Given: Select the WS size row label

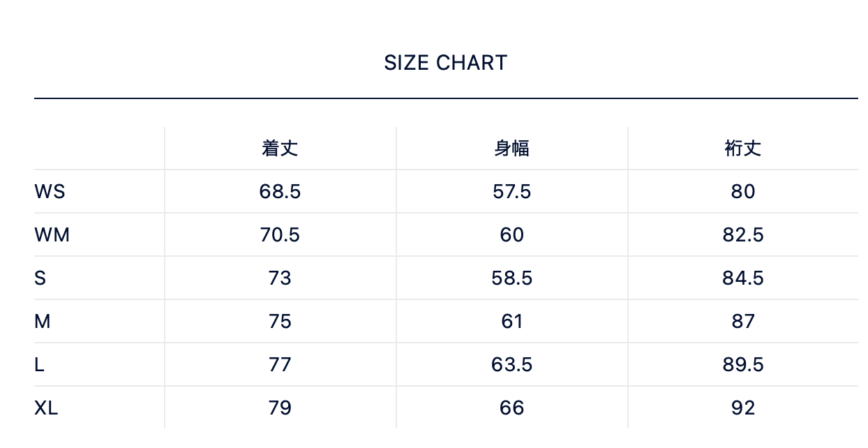Looking at the screenshot, I should (50, 191).
